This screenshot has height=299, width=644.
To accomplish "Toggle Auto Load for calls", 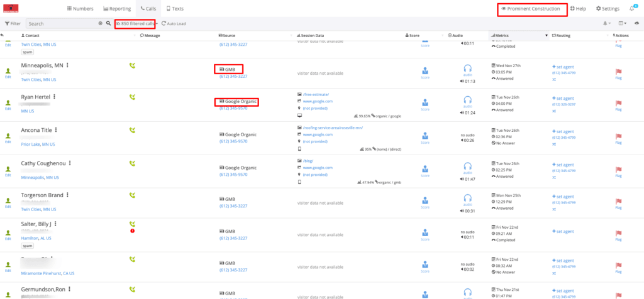I will coord(174,23).
